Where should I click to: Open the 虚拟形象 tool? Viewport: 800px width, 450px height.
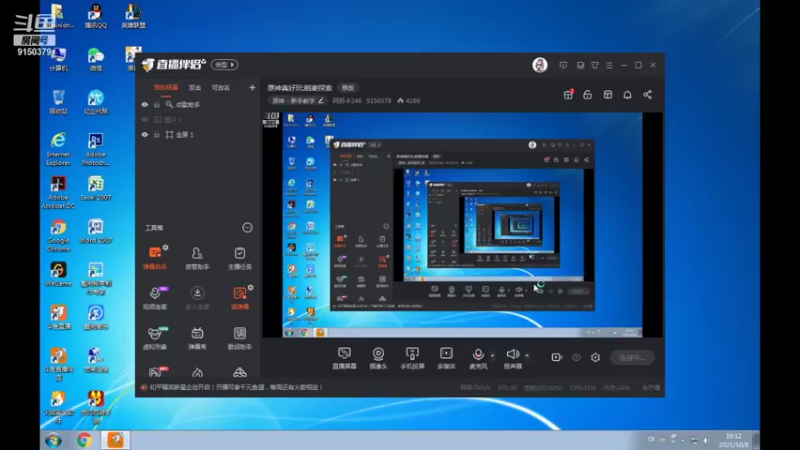click(x=155, y=338)
